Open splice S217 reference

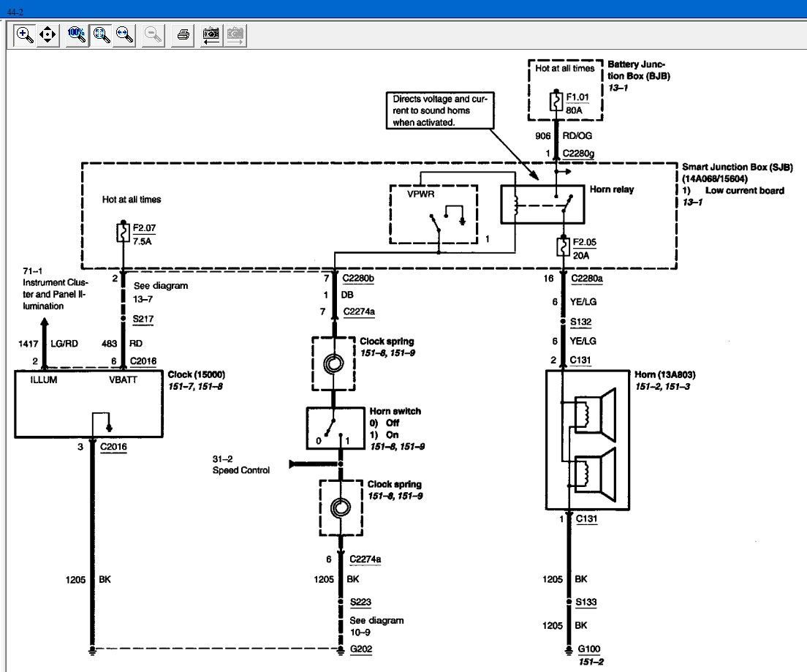click(142, 319)
